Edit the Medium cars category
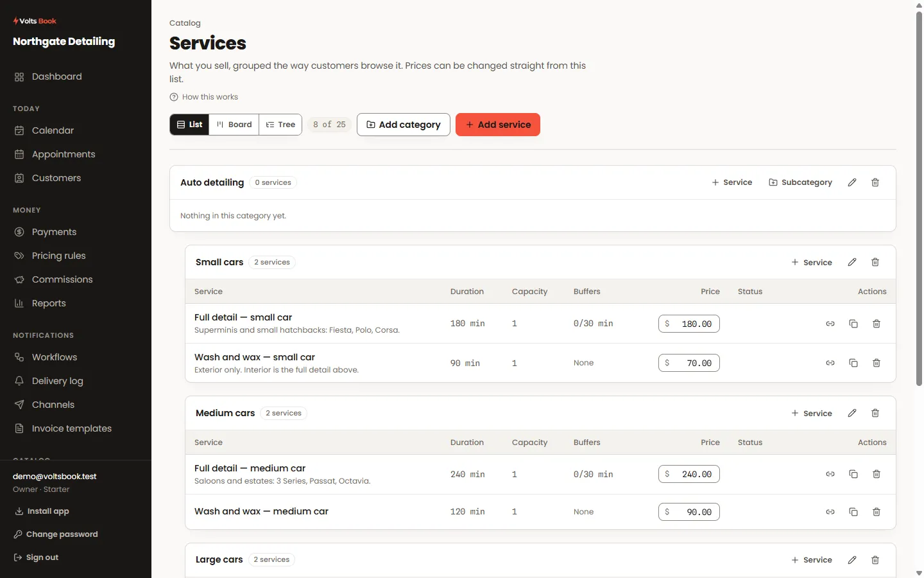The image size is (924, 578). coord(852,413)
